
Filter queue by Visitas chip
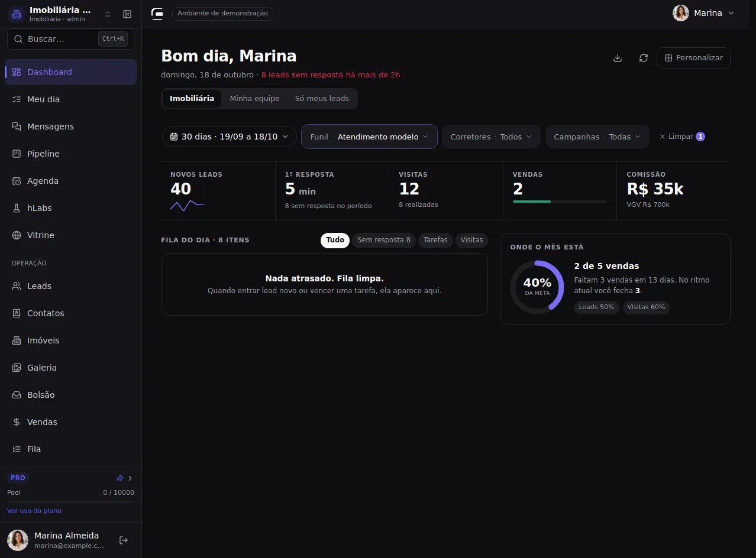point(471,240)
